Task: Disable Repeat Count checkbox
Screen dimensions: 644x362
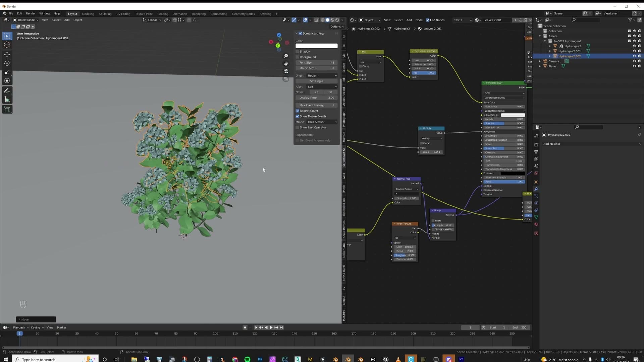Action: pos(297,111)
